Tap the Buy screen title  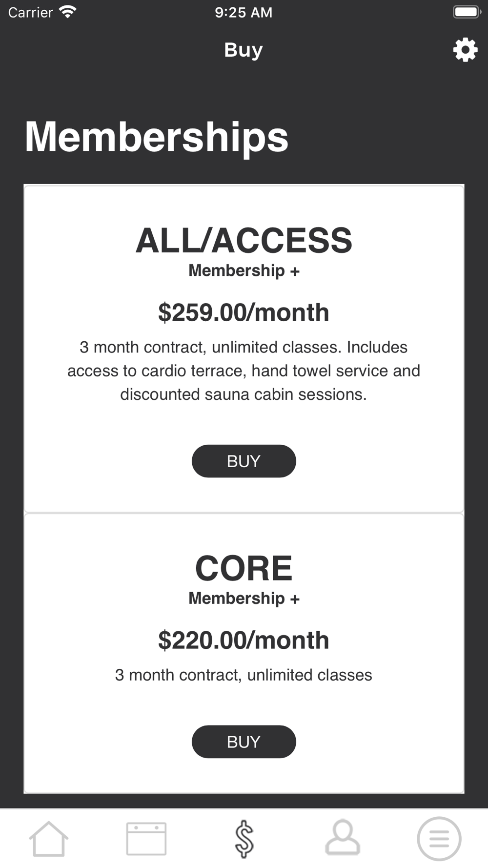pos(244,50)
